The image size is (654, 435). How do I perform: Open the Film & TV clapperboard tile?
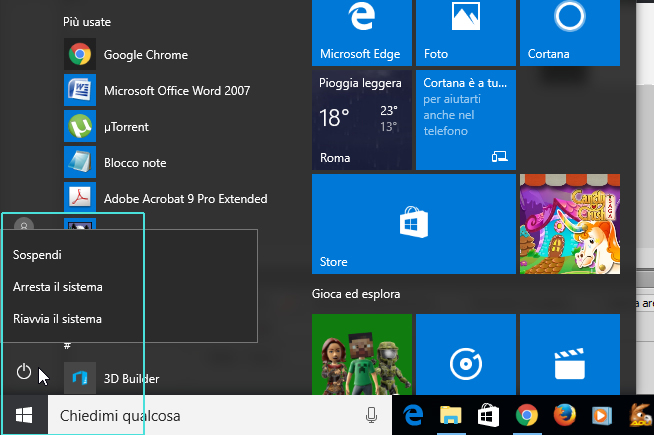[570, 355]
